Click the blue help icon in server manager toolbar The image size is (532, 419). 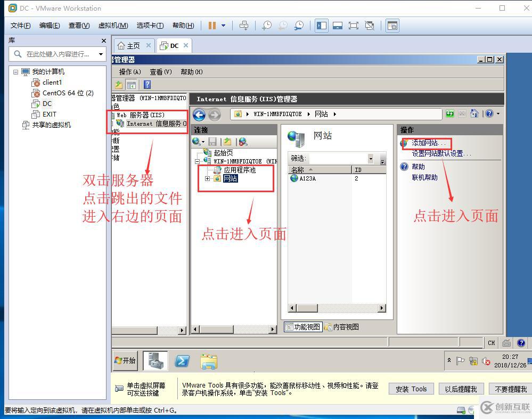147,85
